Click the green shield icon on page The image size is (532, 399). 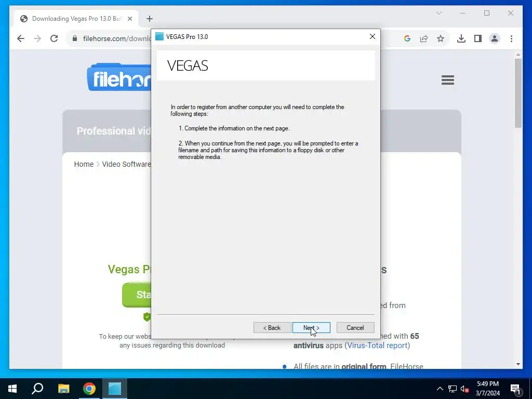click(x=147, y=317)
